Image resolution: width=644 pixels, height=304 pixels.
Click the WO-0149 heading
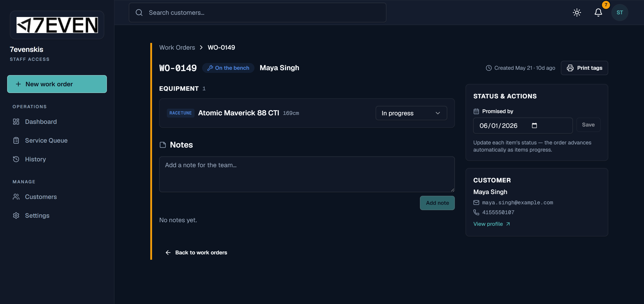point(178,68)
